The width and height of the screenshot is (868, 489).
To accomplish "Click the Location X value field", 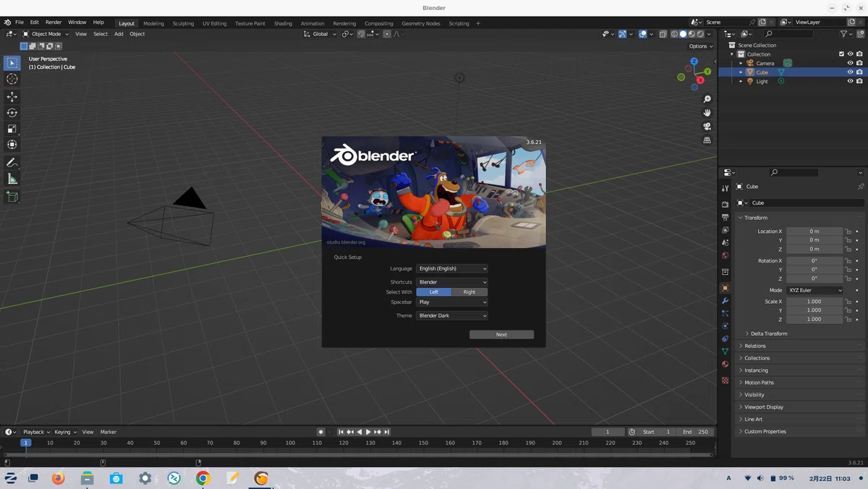I will pos(814,231).
